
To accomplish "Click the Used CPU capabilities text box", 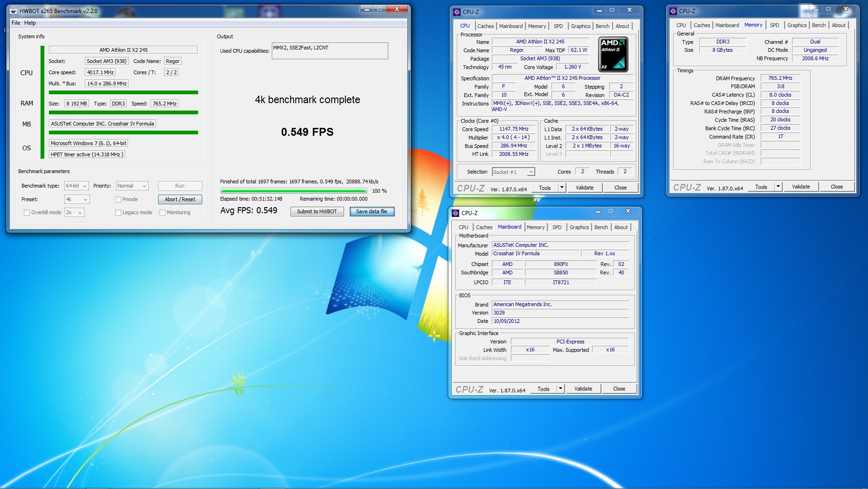I will pyautogui.click(x=330, y=51).
